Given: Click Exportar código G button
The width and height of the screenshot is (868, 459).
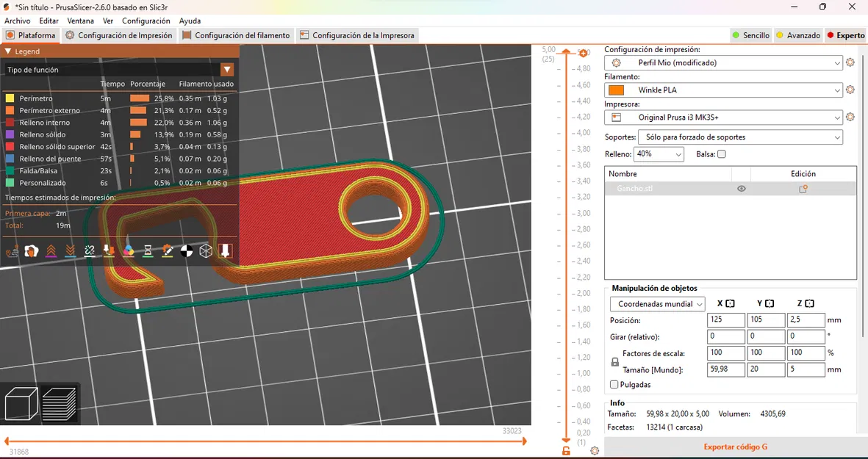Looking at the screenshot, I should (x=735, y=447).
